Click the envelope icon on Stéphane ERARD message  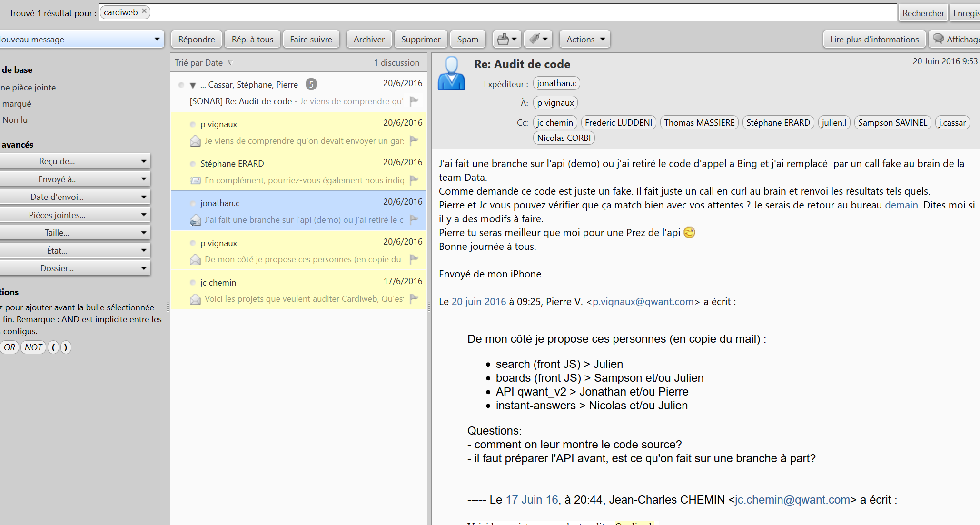195,180
